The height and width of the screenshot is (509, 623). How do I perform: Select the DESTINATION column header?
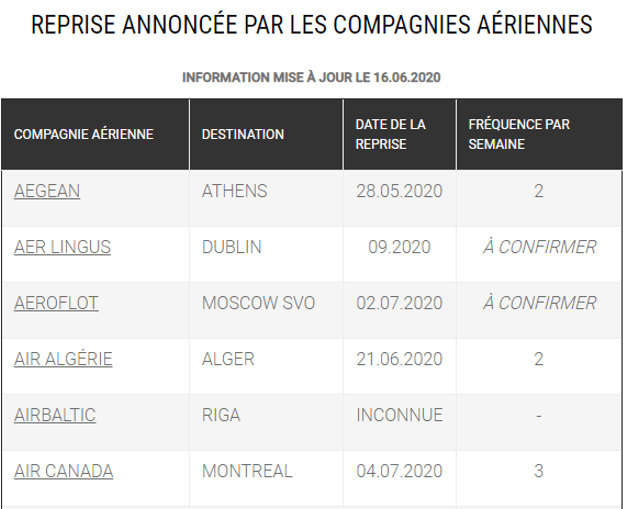(266, 134)
